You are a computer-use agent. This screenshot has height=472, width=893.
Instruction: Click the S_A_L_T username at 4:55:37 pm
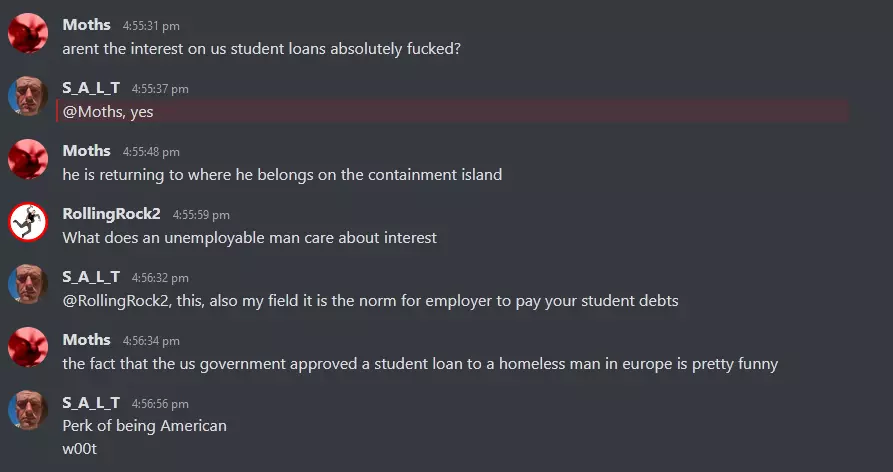tap(91, 88)
